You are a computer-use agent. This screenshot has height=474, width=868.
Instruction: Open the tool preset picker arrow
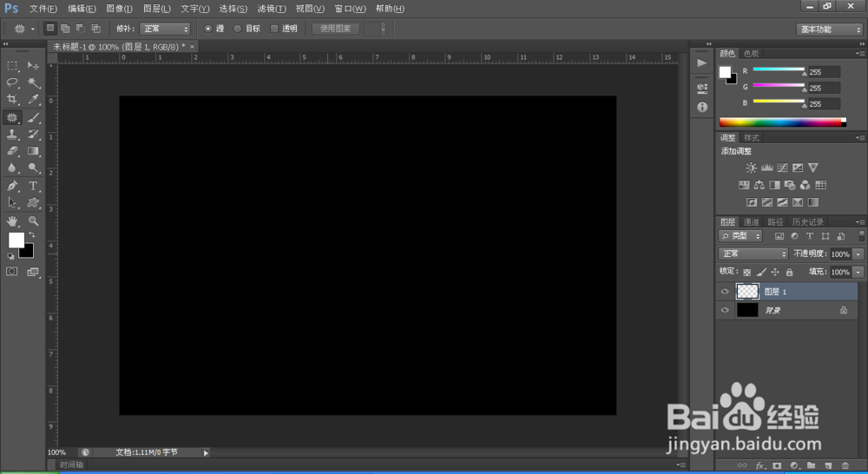(x=33, y=29)
